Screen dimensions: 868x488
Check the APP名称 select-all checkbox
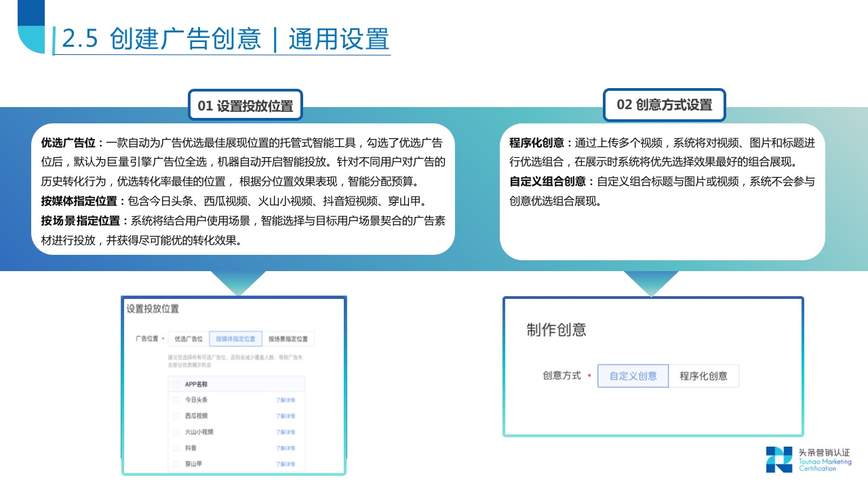[176, 384]
